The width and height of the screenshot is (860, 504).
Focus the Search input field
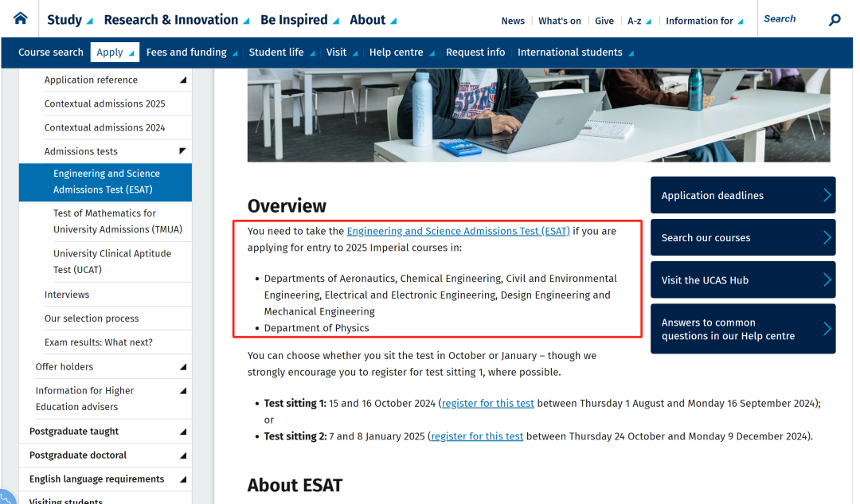792,19
